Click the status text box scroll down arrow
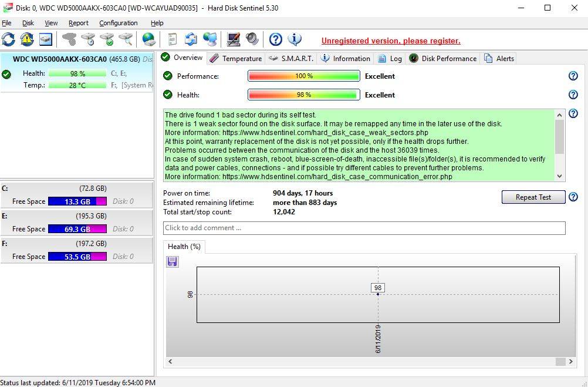This screenshot has width=588, height=387. point(559,176)
